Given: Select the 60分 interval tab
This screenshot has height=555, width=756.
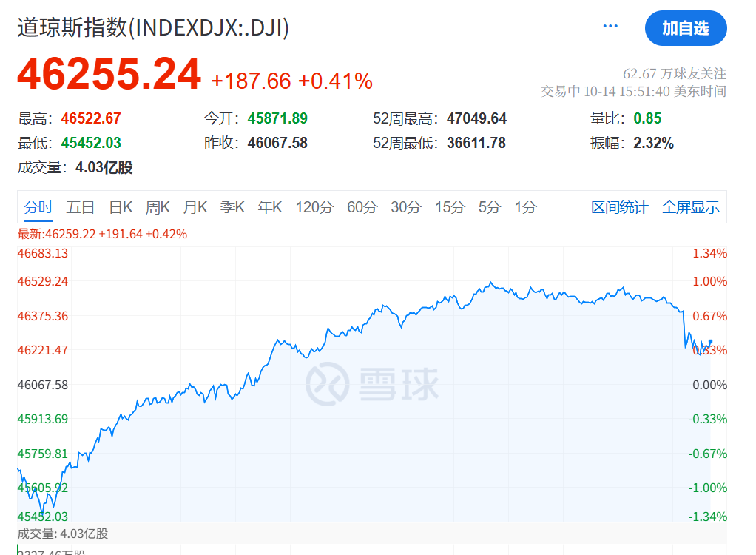Looking at the screenshot, I should pyautogui.click(x=362, y=207).
